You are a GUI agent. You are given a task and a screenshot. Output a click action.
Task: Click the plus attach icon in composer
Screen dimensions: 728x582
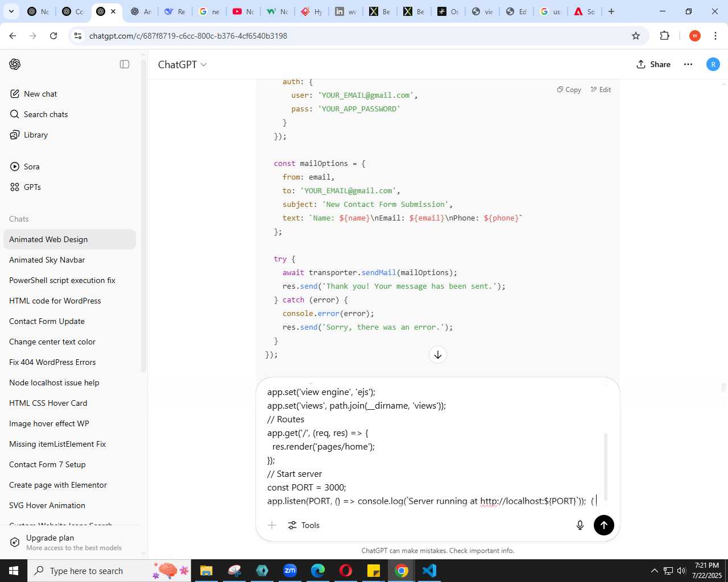coord(272,525)
